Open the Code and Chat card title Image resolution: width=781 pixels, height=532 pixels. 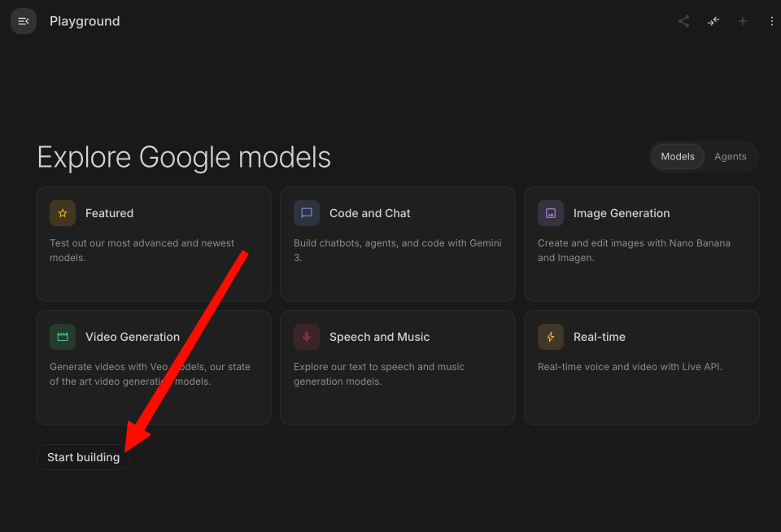(x=369, y=213)
